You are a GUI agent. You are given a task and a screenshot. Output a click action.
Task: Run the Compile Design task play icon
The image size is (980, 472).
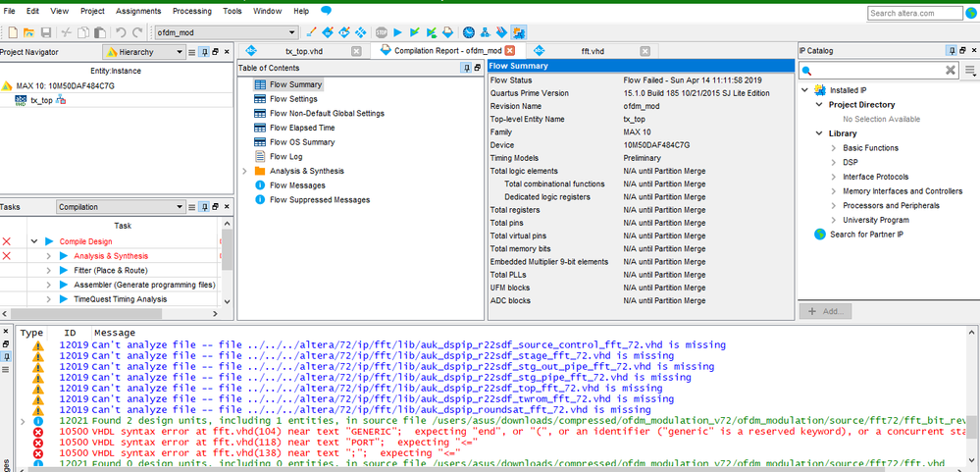coord(48,240)
